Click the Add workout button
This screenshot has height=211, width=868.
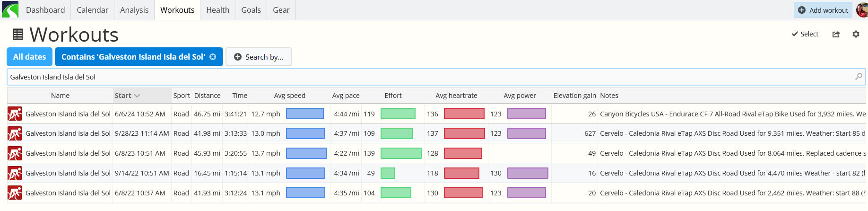[823, 10]
